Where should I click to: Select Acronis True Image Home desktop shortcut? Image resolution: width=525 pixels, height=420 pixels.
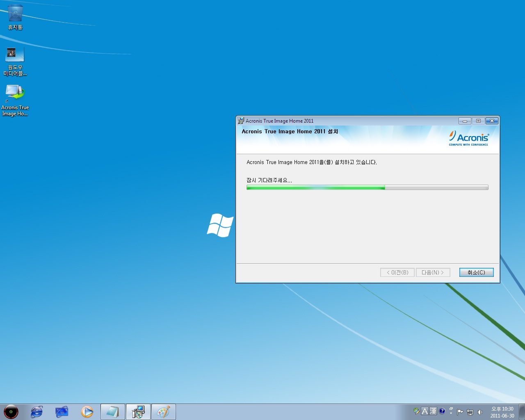(x=15, y=100)
